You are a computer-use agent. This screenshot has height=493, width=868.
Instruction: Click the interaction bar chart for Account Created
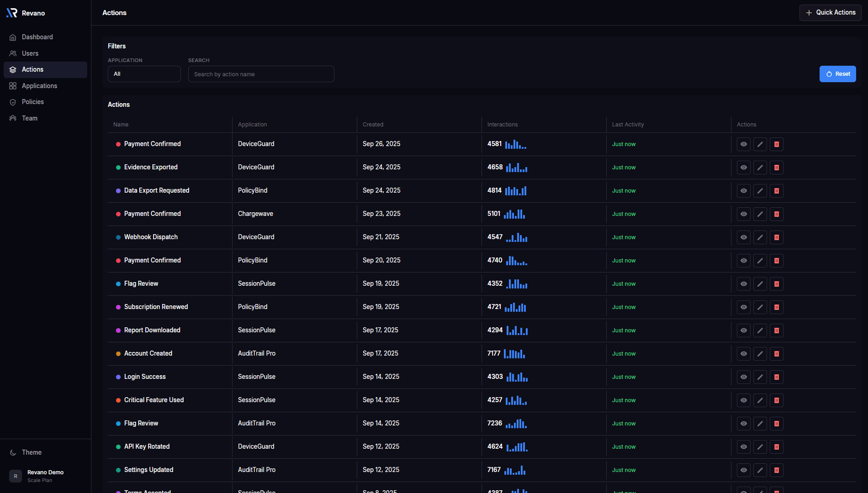(514, 354)
